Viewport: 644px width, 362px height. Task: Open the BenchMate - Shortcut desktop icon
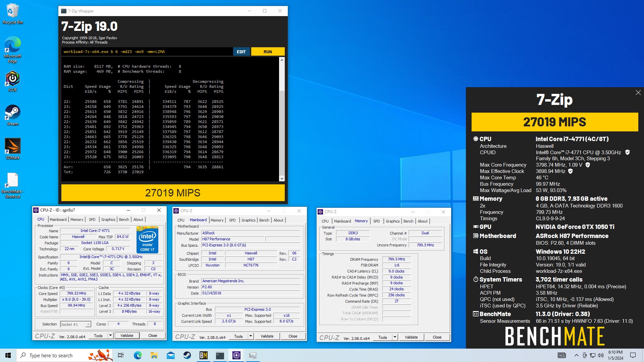tap(13, 185)
